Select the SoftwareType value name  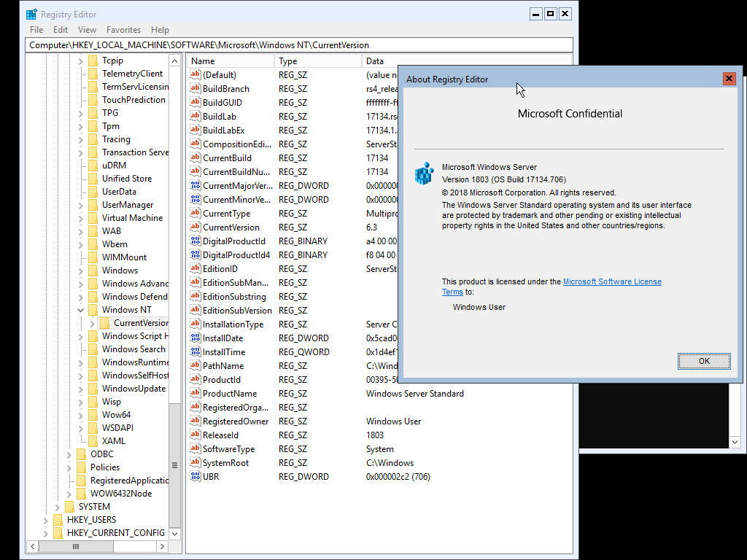[x=228, y=448]
